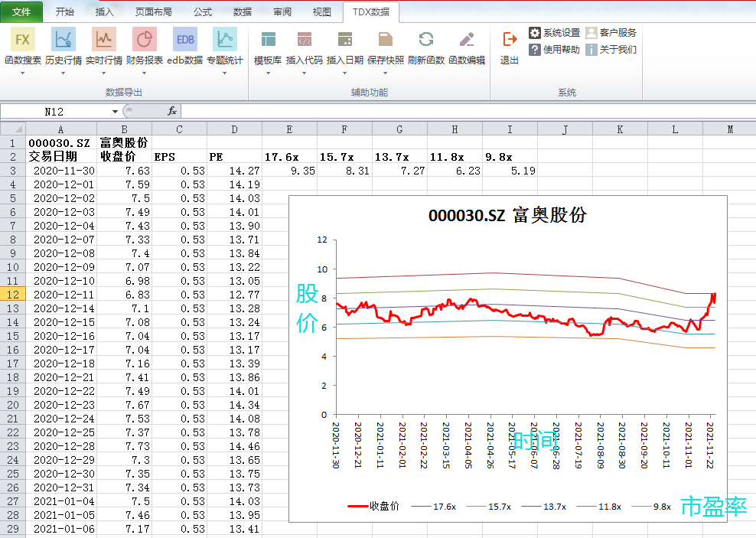The width and height of the screenshot is (756, 538).
Task: Click the 9.8x legend entry in the chart
Action: point(651,507)
